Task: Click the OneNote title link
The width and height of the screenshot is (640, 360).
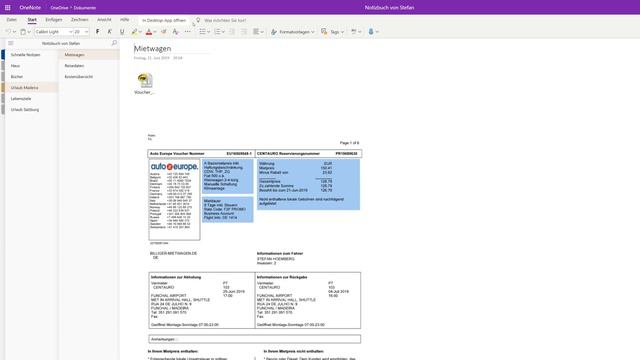Action: 30,7
